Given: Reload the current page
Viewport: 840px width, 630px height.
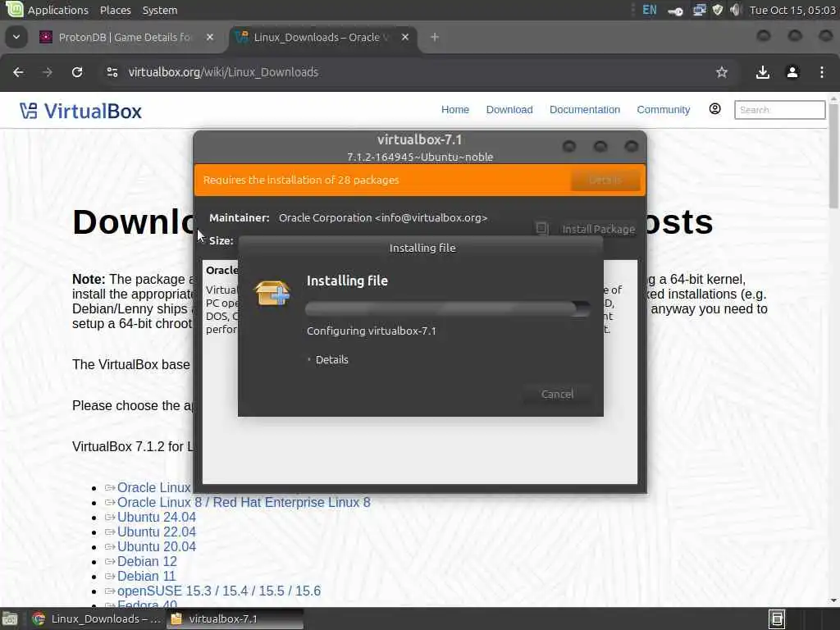Looking at the screenshot, I should [x=77, y=72].
